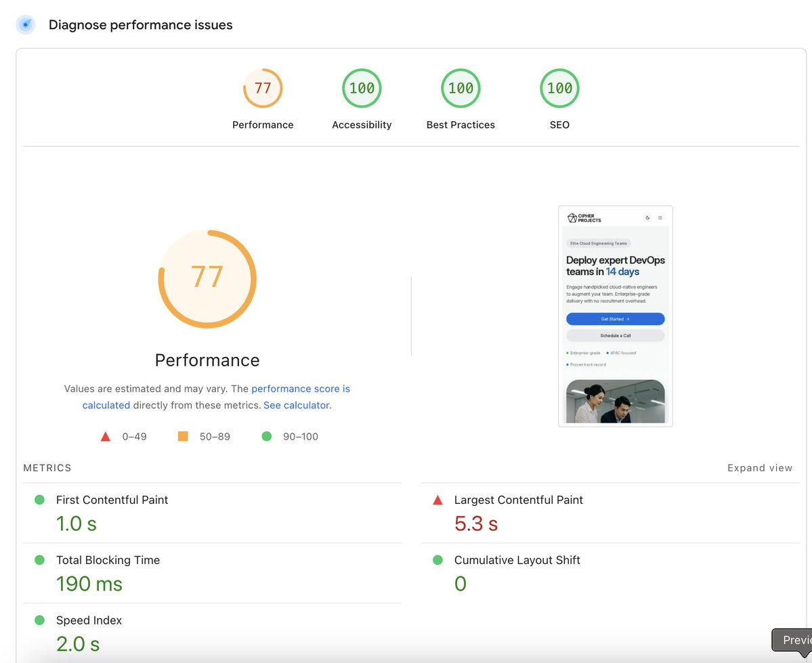Image resolution: width=812 pixels, height=663 pixels.
Task: Click the orange square 50–89 legend icon
Action: click(x=183, y=436)
